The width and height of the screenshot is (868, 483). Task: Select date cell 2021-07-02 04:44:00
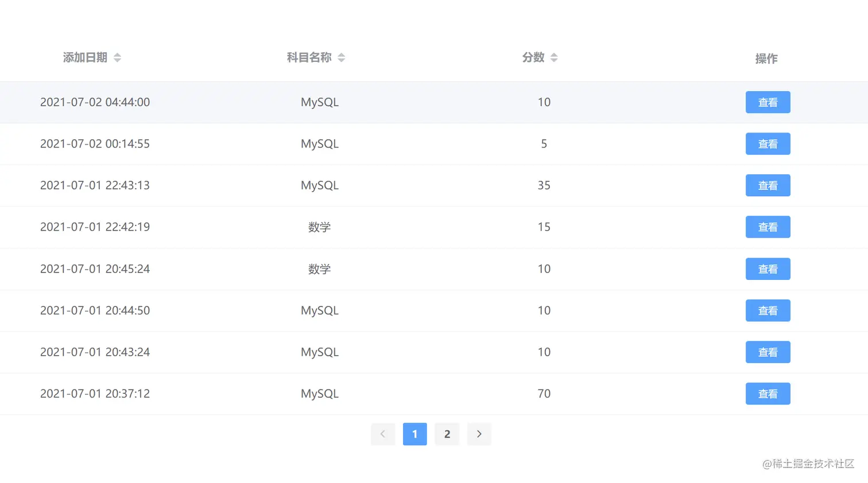(95, 102)
